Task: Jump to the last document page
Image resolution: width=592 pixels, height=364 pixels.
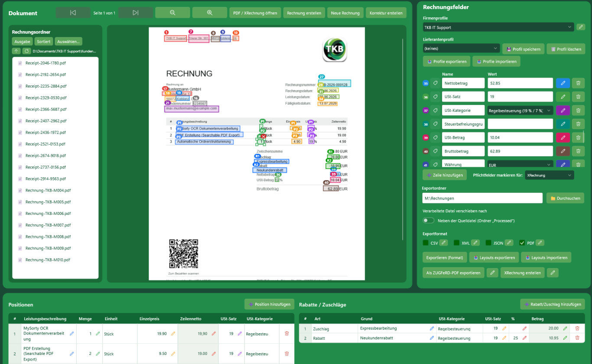Action: pyautogui.click(x=136, y=13)
